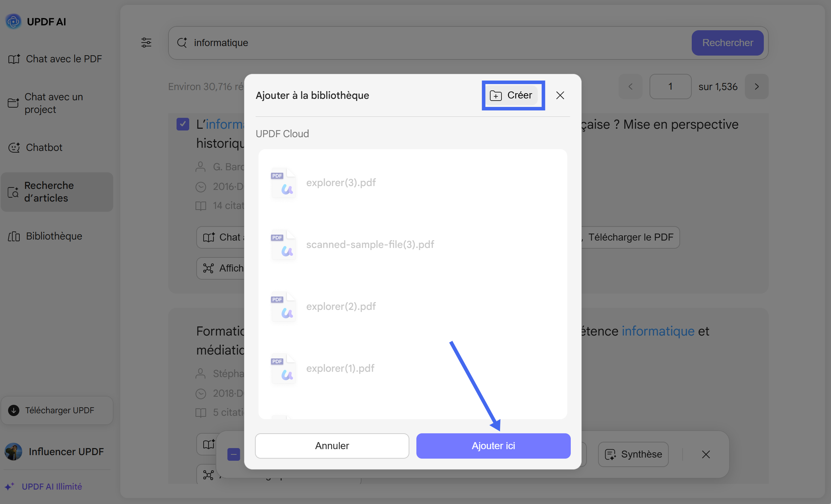Screen dimensions: 831x504
Task: Click Affich graph button on first article
Action: click(220, 268)
